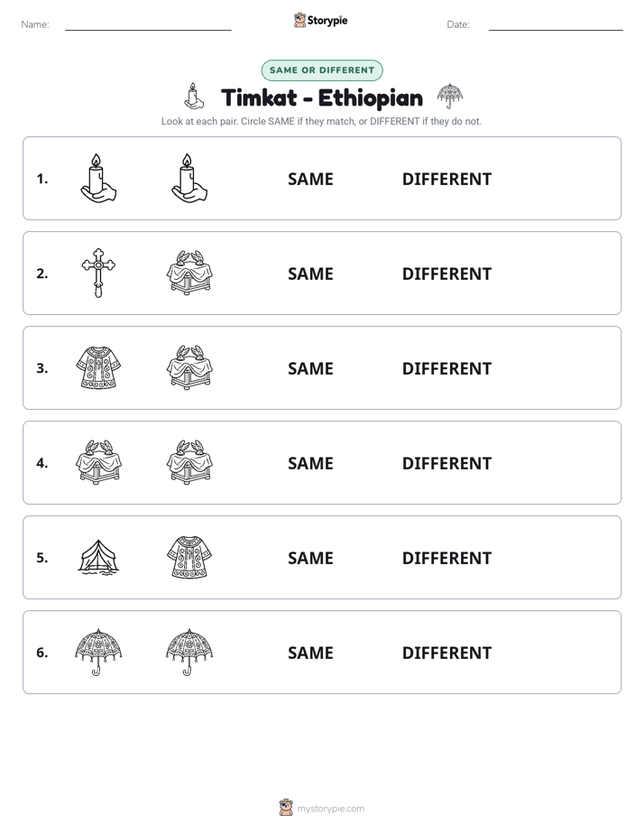Click the tent icon in row 5
Viewport: 644px width, 834px height.
click(x=98, y=558)
